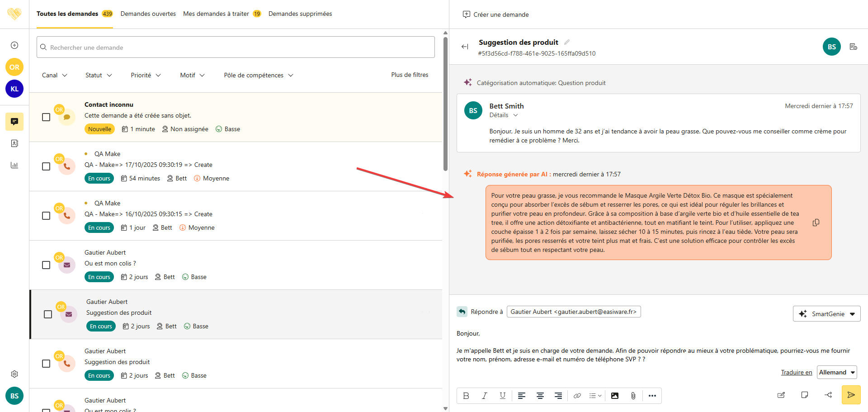The width and height of the screenshot is (868, 412).
Task: Click the copy icon on AI response
Action: click(x=816, y=223)
